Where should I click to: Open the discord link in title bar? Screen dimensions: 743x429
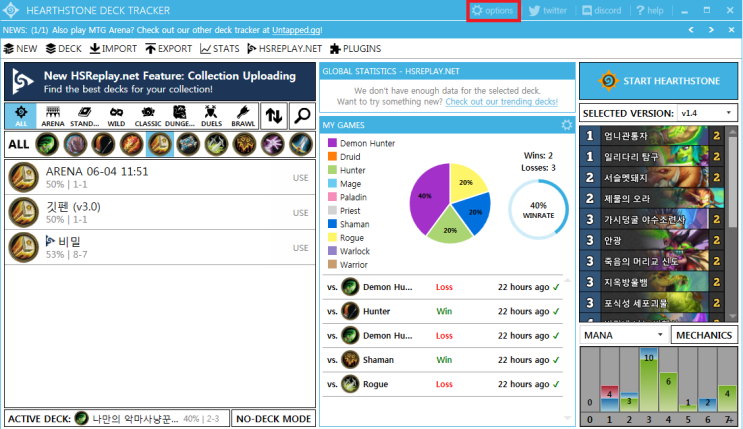tap(601, 10)
